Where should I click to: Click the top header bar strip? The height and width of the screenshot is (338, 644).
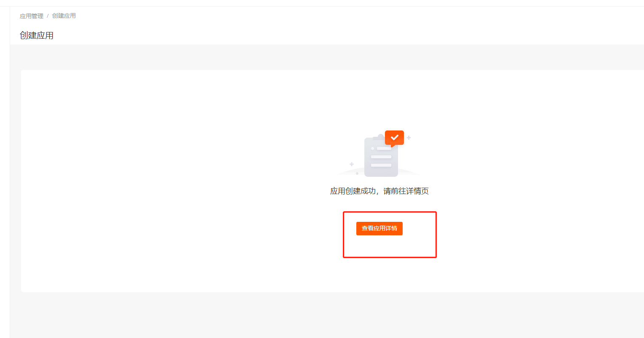tap(322, 3)
